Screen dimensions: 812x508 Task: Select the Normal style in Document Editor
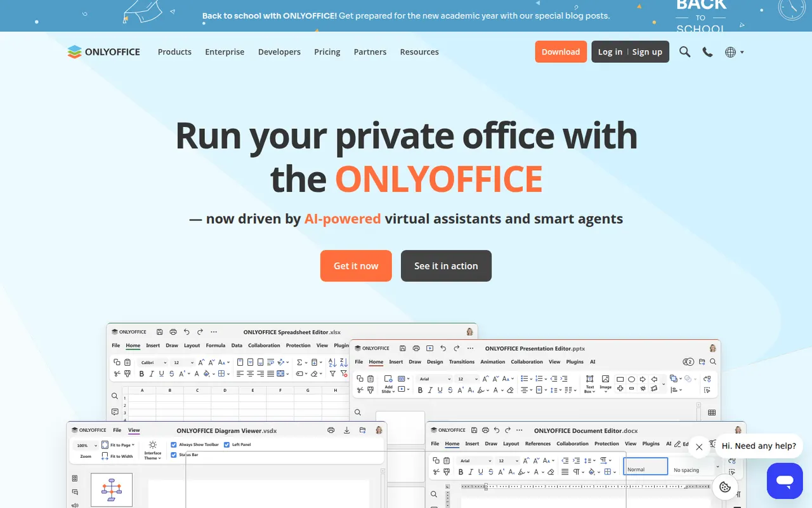click(x=645, y=466)
